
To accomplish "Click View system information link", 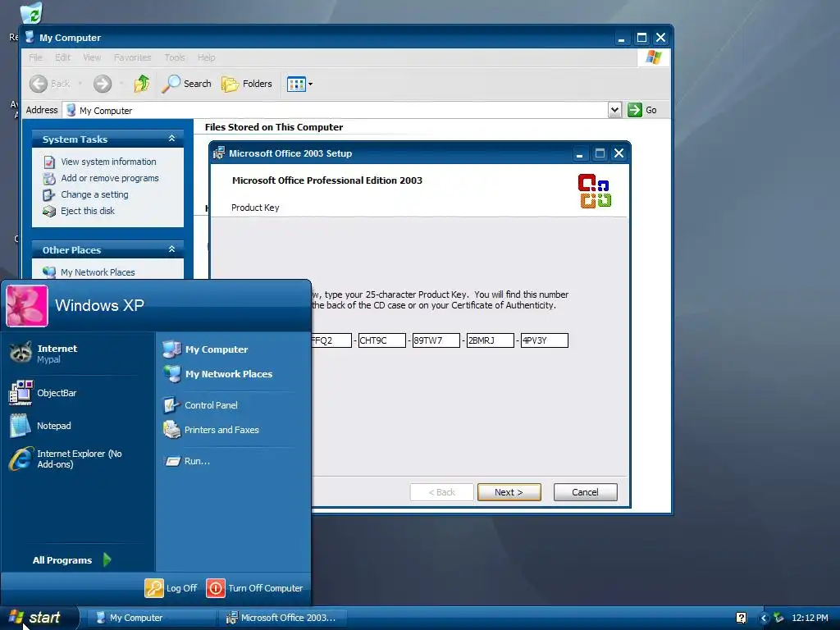I will 108,162.
